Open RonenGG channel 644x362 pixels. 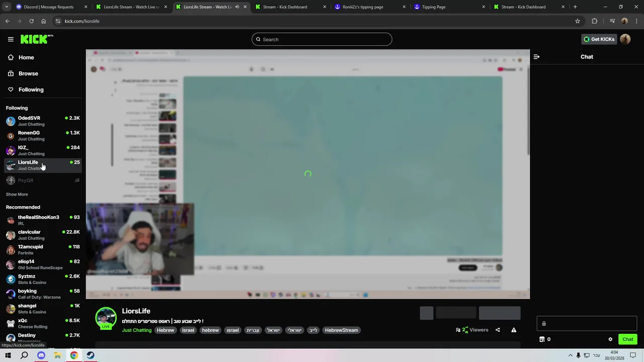(x=43, y=136)
